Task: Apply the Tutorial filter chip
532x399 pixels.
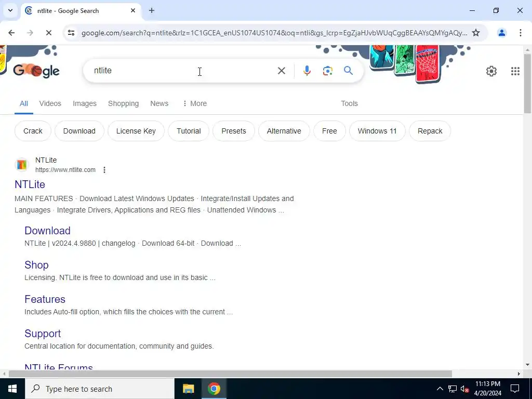Action: 189,131
